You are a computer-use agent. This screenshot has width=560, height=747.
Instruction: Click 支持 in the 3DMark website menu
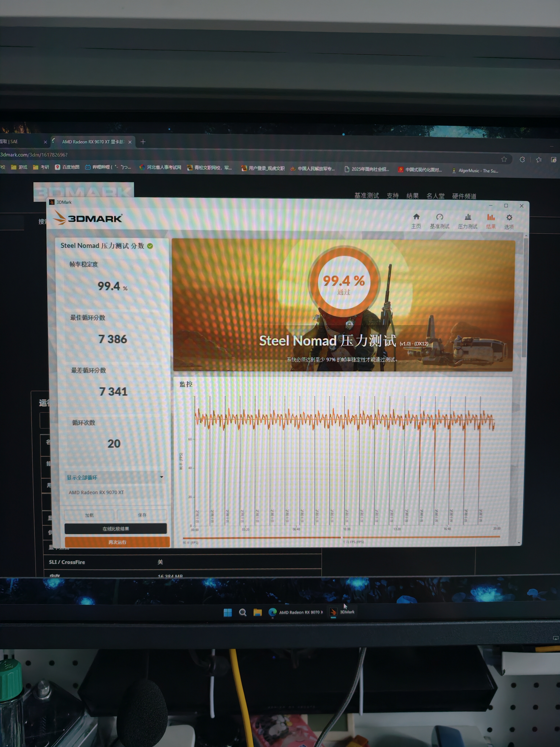pos(393,196)
